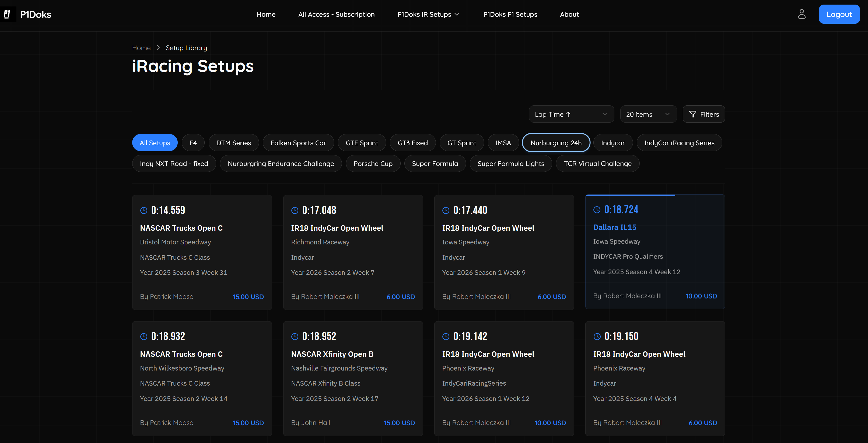The width and height of the screenshot is (868, 443).
Task: Click author name By John Hall
Action: tap(310, 423)
